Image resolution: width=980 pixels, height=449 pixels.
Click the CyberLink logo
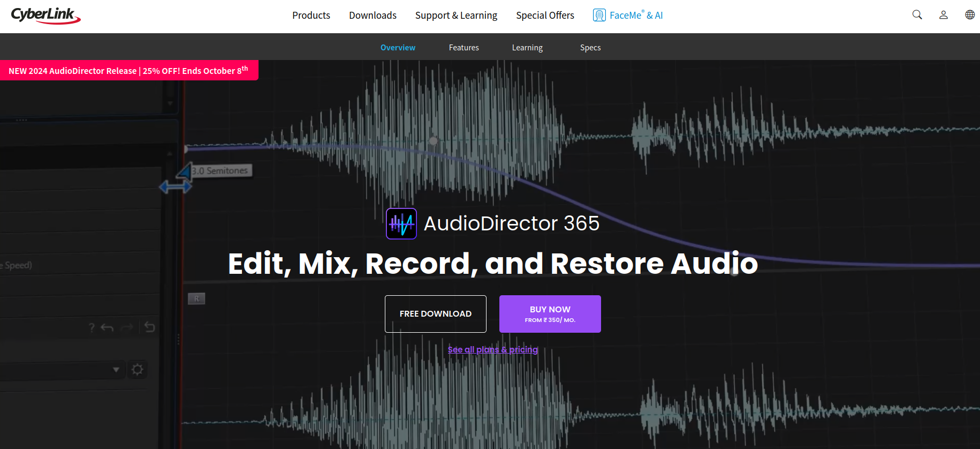pos(45,16)
